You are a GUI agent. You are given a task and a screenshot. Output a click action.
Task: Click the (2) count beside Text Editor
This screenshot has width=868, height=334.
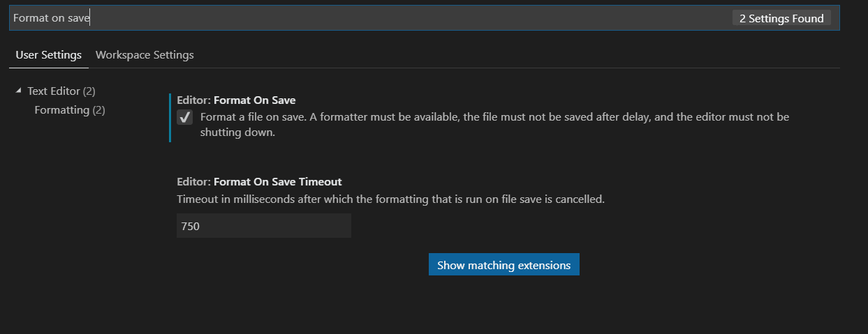[89, 91]
